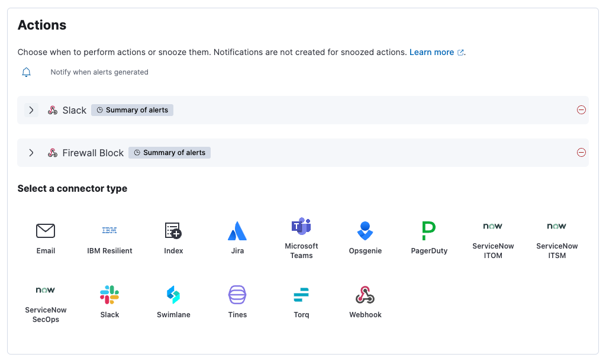This screenshot has width=606, height=364.
Task: Remove the Slack action with the minus icon
Action: click(581, 110)
